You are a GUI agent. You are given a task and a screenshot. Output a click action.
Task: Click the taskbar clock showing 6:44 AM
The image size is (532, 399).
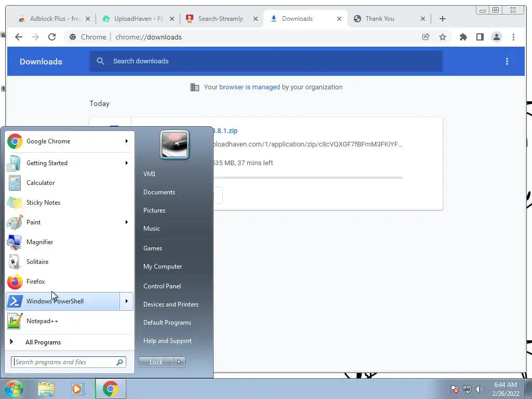click(506, 389)
